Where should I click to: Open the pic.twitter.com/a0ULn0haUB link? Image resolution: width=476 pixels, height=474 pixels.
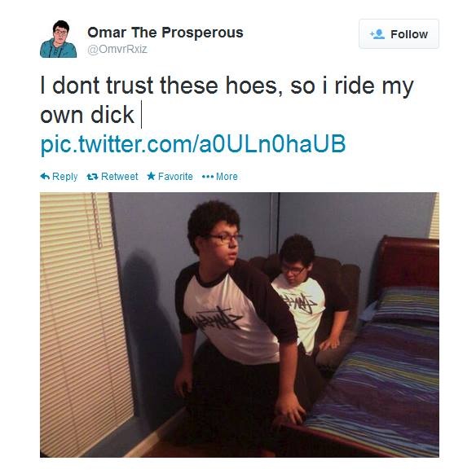coord(193,143)
